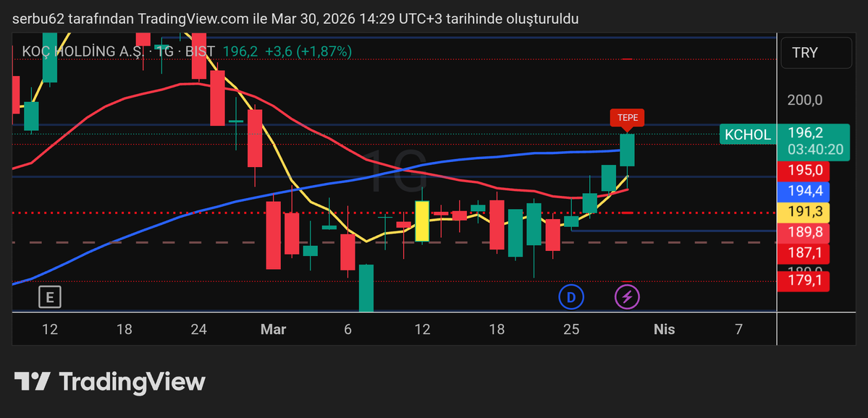Screen dimensions: 868x418
Task: Open the D dividend event icon
Action: click(x=571, y=297)
